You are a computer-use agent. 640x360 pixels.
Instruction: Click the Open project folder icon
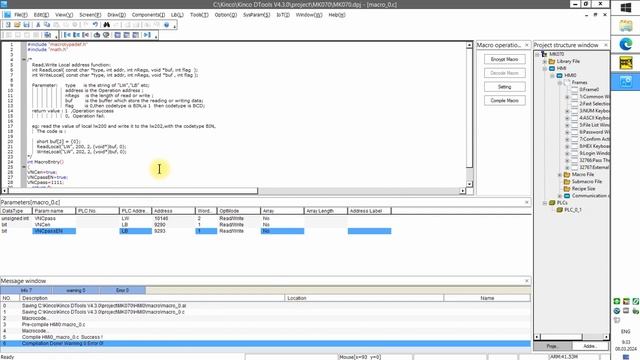[17, 25]
